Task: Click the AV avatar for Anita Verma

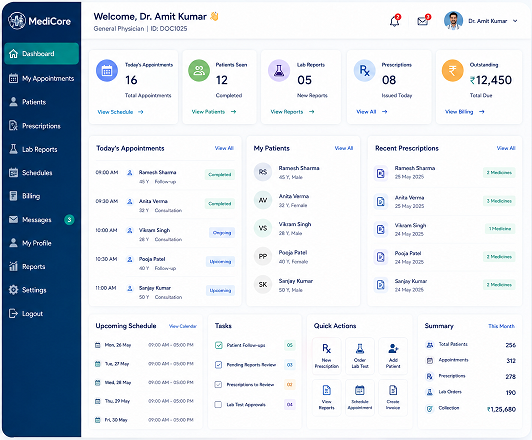Action: tap(263, 200)
